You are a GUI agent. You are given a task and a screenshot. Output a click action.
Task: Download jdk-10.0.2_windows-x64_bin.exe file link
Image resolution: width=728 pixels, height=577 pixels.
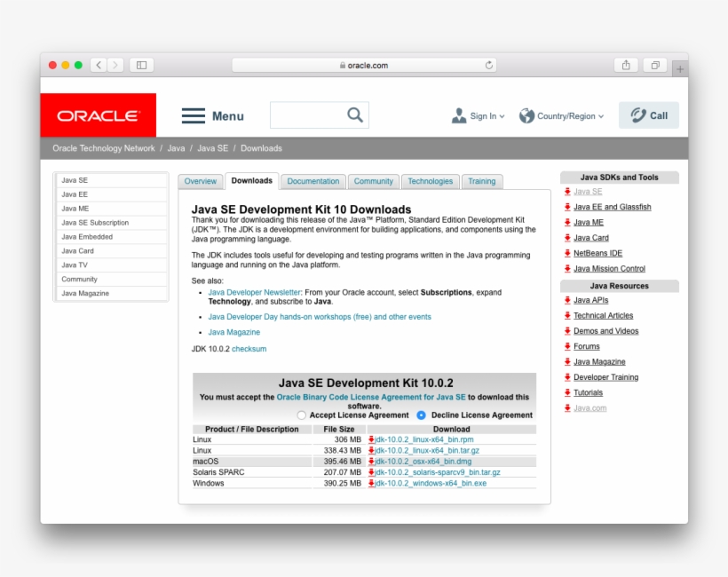[x=431, y=483]
